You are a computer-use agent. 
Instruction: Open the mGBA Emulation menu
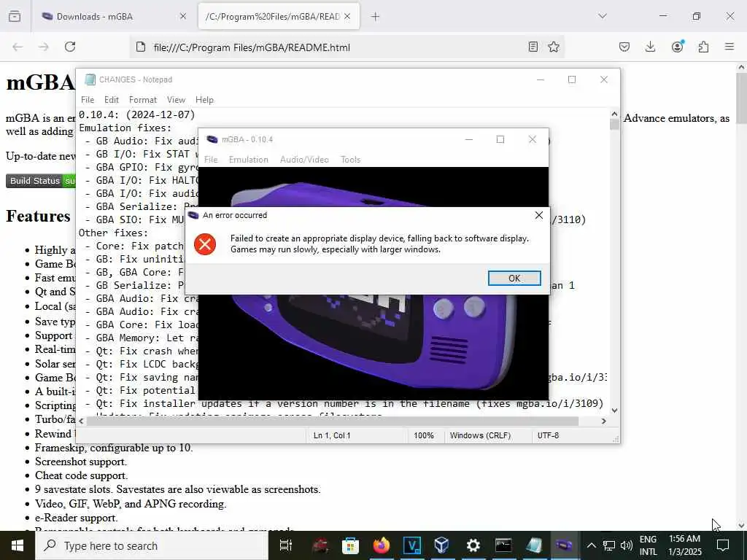point(248,160)
